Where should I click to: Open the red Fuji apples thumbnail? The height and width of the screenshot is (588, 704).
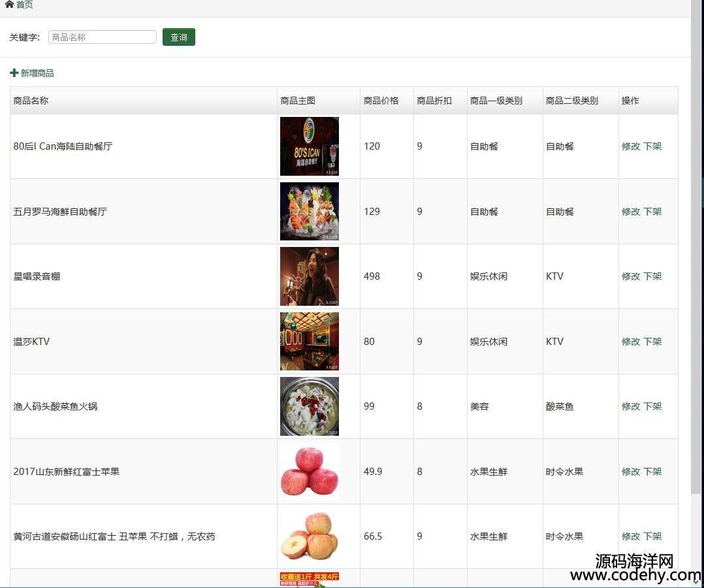[x=310, y=471]
